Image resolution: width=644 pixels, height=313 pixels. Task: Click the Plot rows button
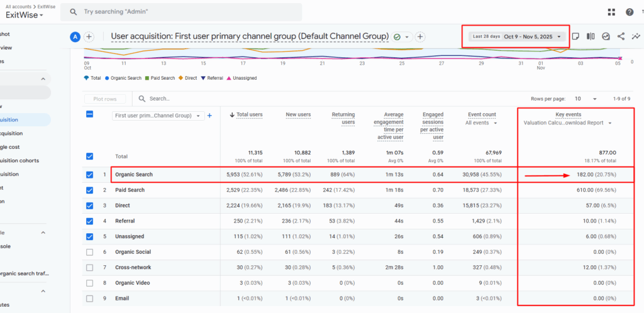(105, 99)
